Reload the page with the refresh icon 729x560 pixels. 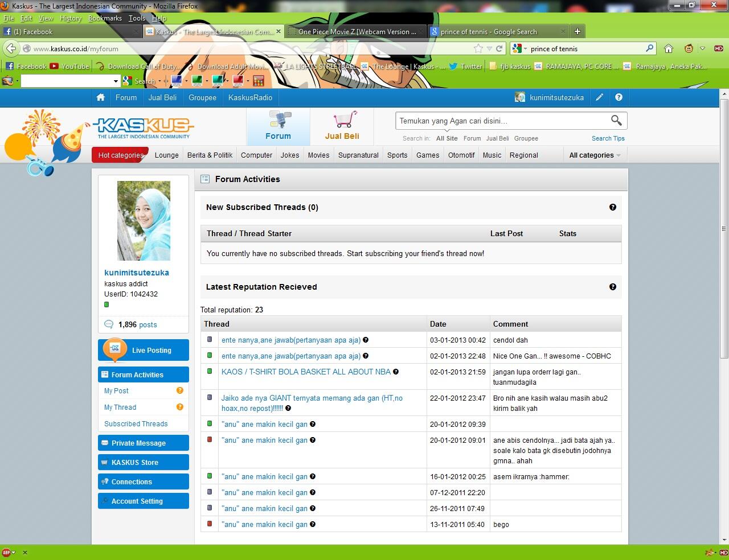click(x=499, y=48)
